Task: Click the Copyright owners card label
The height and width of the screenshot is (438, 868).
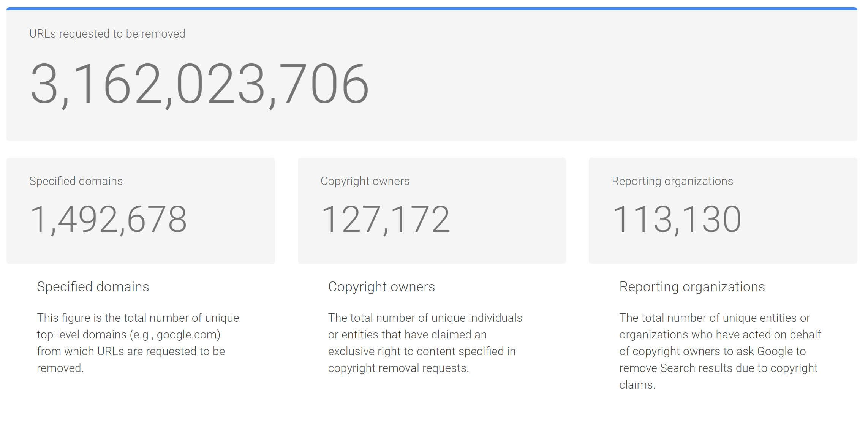Action: pyautogui.click(x=365, y=181)
